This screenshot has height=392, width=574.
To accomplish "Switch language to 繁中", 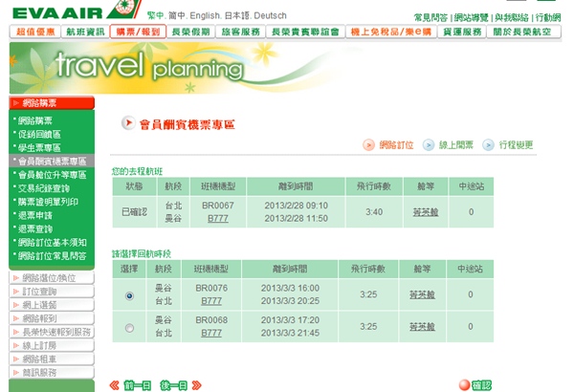I will pos(156,15).
